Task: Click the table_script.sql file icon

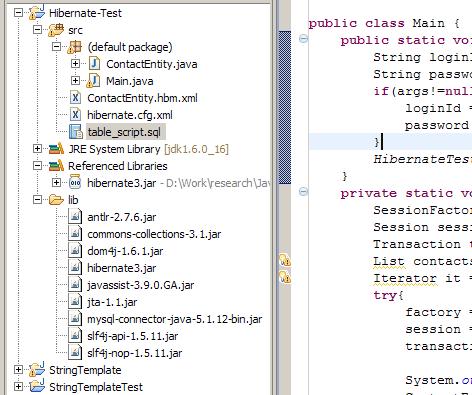Action: [76, 132]
